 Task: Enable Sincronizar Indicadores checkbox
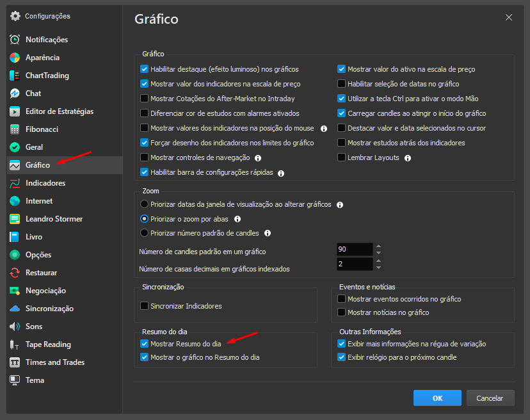[x=144, y=305]
